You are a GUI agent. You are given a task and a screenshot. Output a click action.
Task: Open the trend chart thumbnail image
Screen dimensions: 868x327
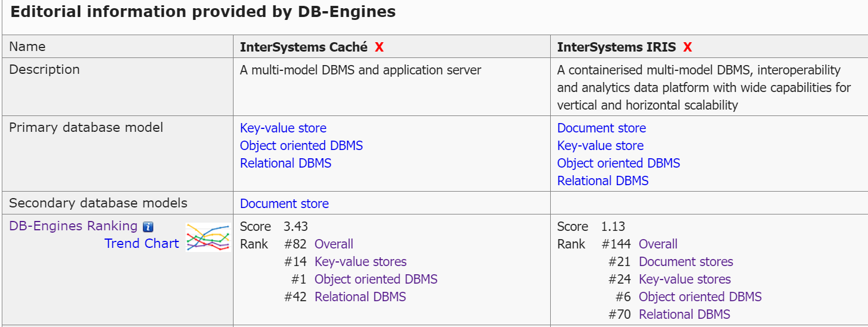208,237
